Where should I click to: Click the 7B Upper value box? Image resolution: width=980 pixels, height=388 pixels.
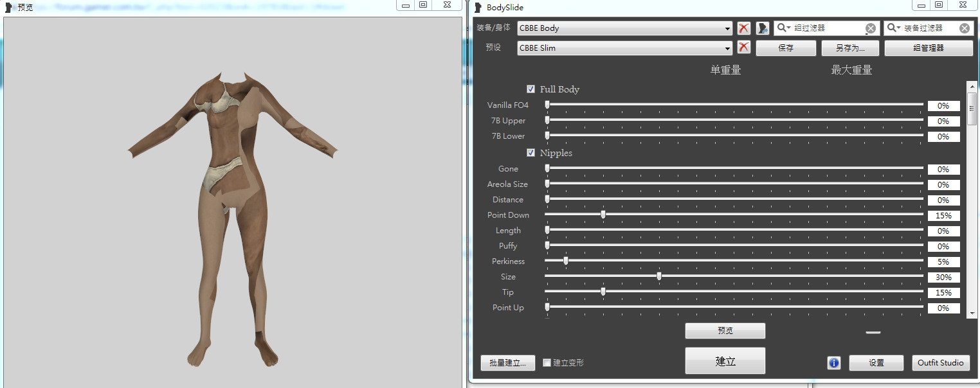(943, 121)
